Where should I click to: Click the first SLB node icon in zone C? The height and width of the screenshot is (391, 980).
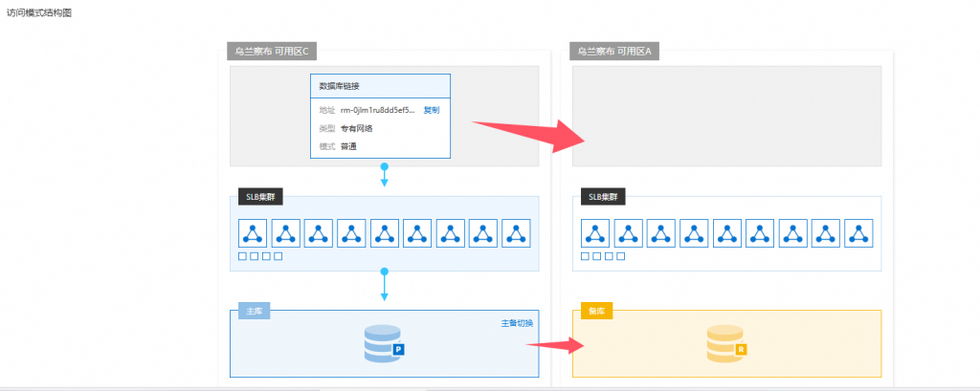(x=254, y=232)
